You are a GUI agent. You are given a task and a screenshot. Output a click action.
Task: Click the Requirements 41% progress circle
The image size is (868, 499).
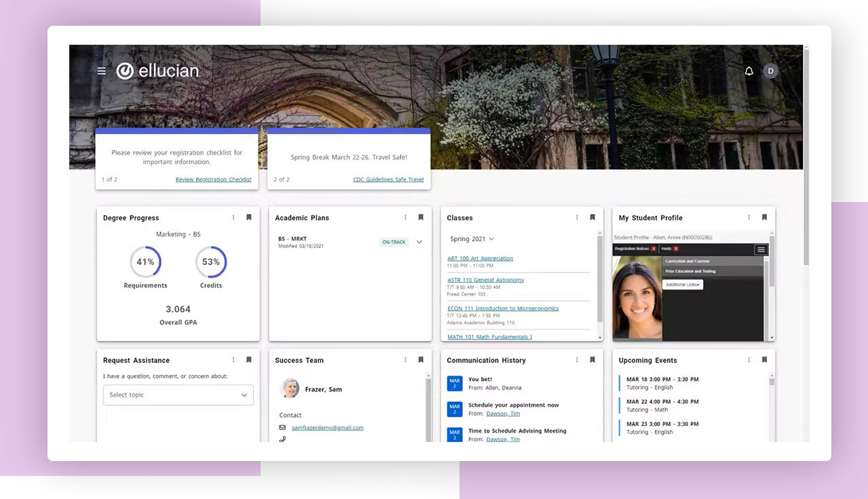(x=145, y=262)
